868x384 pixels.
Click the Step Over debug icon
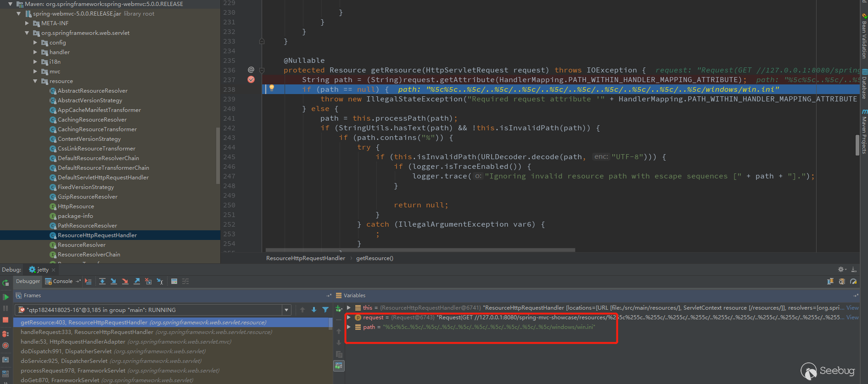[102, 281]
